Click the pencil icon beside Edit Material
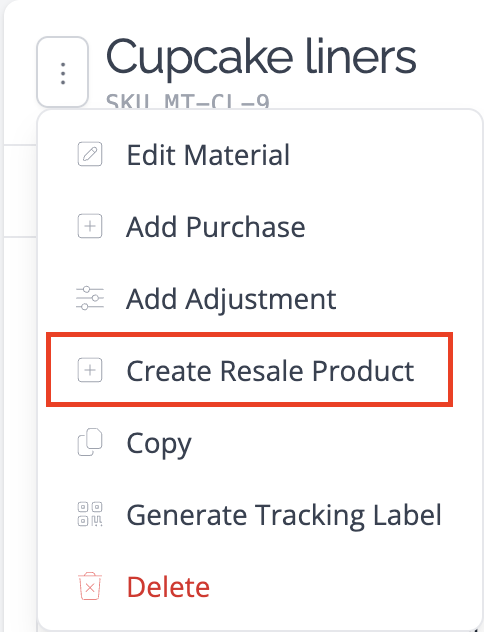The image size is (484, 632). click(x=90, y=154)
